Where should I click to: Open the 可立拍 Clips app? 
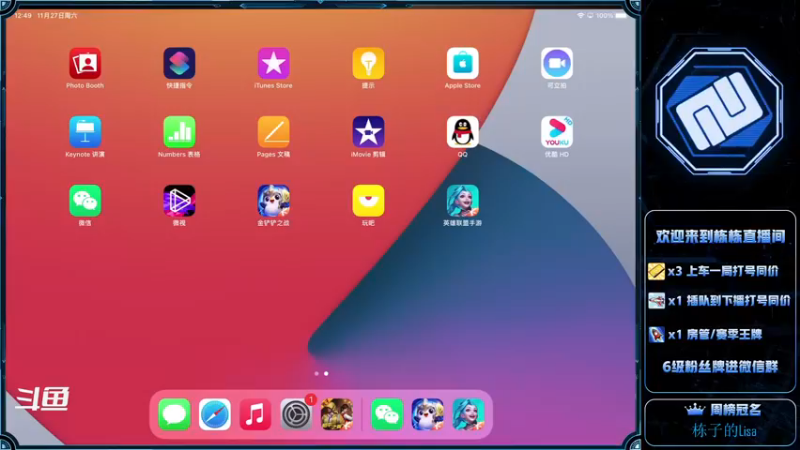pos(557,63)
